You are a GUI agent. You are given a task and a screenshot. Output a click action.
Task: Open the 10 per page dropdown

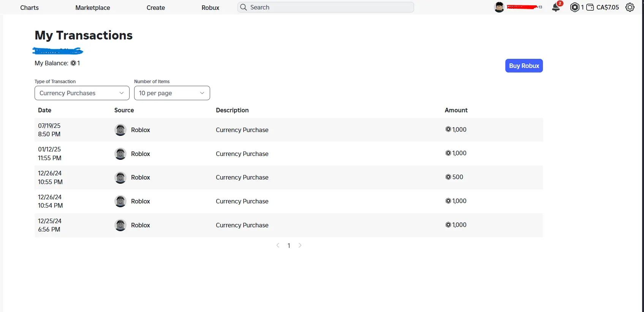tap(172, 93)
